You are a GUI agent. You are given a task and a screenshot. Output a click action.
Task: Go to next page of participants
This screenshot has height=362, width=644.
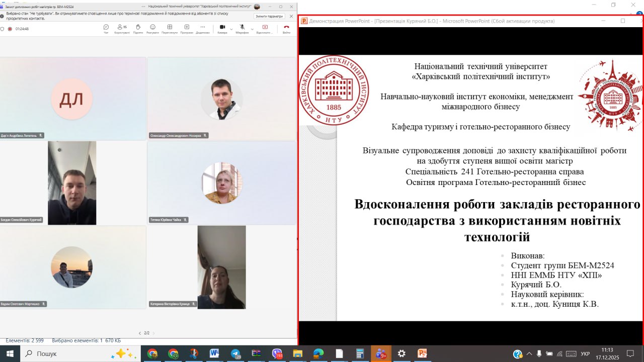(153, 333)
